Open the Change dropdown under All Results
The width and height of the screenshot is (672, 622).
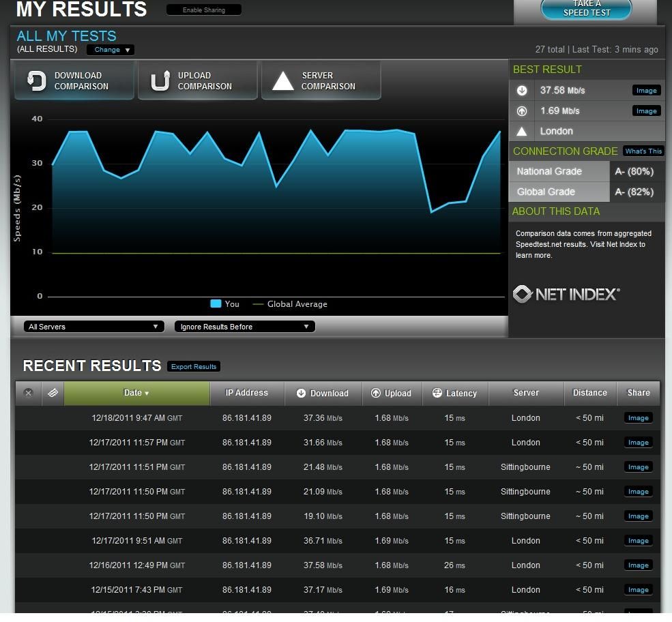coord(110,49)
